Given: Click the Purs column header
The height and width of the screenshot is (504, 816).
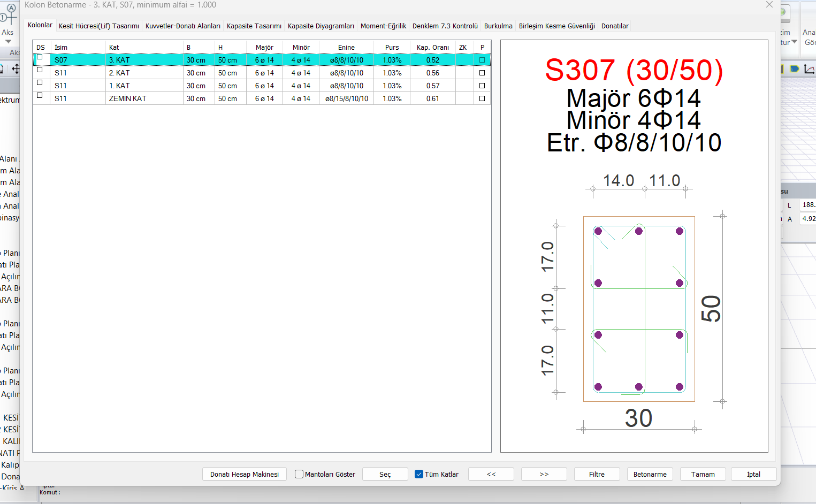Looking at the screenshot, I should click(392, 47).
